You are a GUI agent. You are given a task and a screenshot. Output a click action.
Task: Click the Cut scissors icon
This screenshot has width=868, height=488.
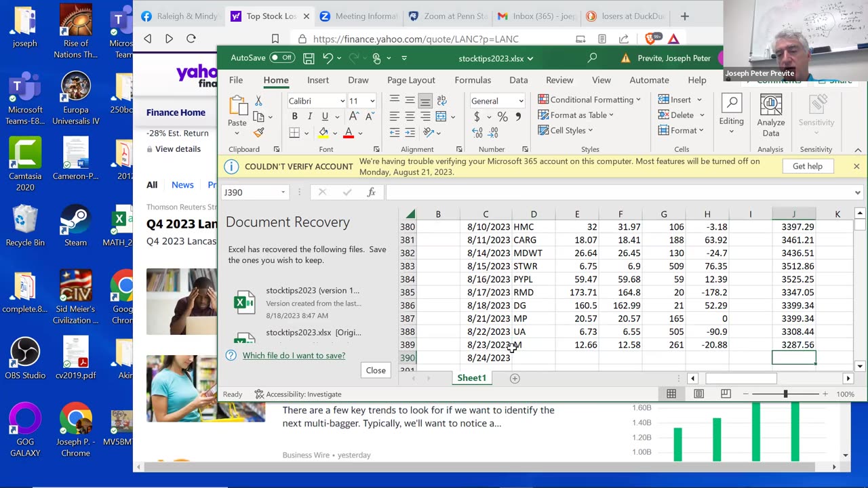coord(258,101)
